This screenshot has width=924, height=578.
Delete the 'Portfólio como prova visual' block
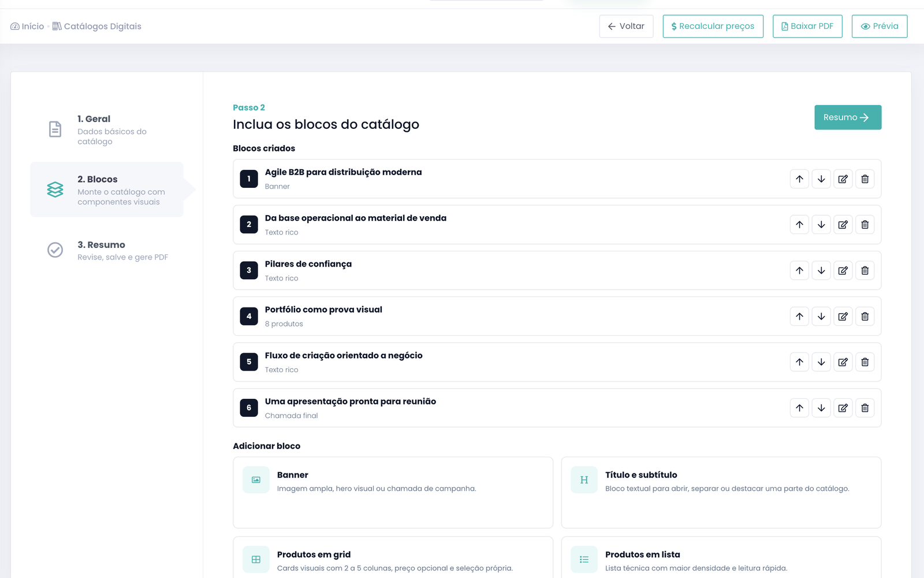[865, 316]
